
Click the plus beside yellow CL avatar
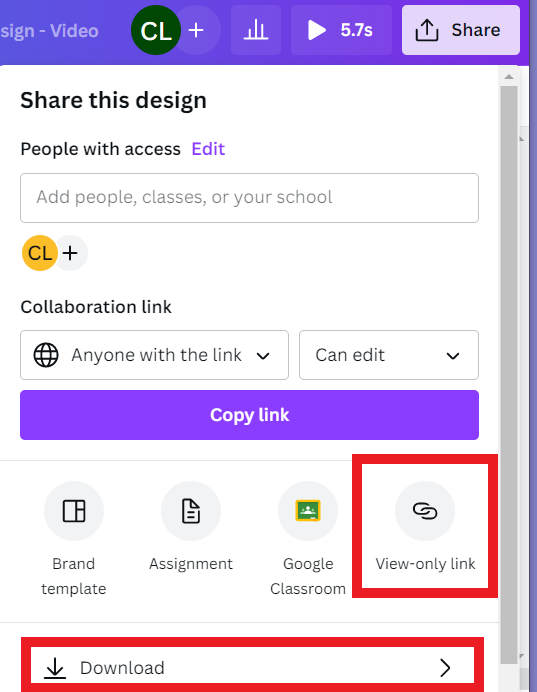click(71, 253)
